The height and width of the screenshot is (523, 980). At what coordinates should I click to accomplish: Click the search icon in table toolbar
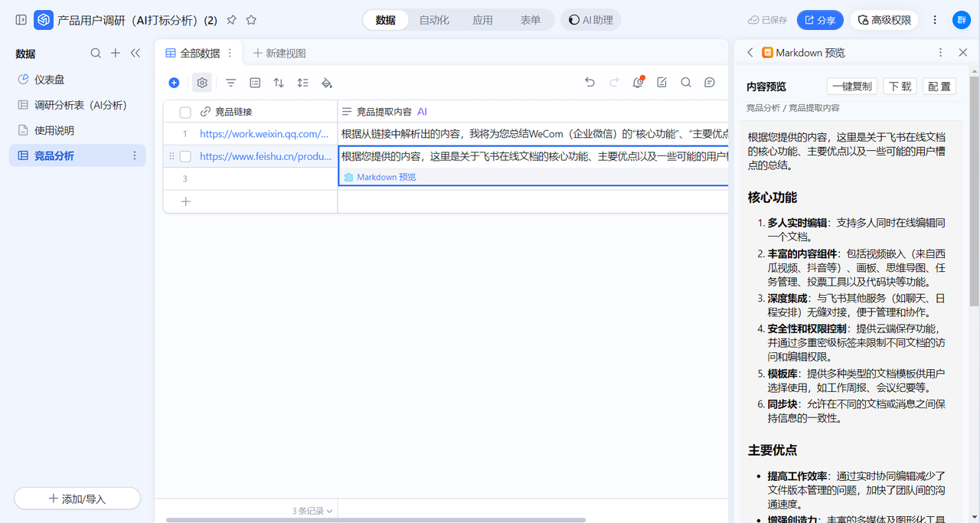click(x=686, y=83)
